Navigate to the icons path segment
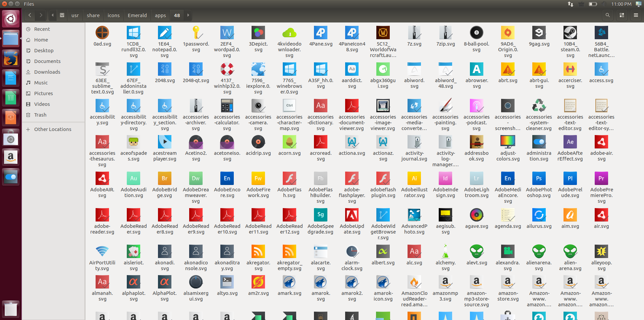Image resolution: width=644 pixels, height=320 pixels. [114, 15]
